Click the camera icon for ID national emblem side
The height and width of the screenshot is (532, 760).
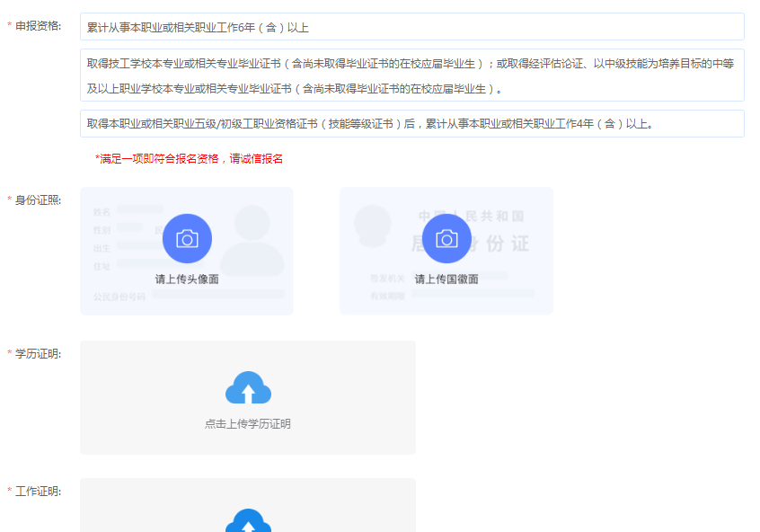[x=446, y=238]
